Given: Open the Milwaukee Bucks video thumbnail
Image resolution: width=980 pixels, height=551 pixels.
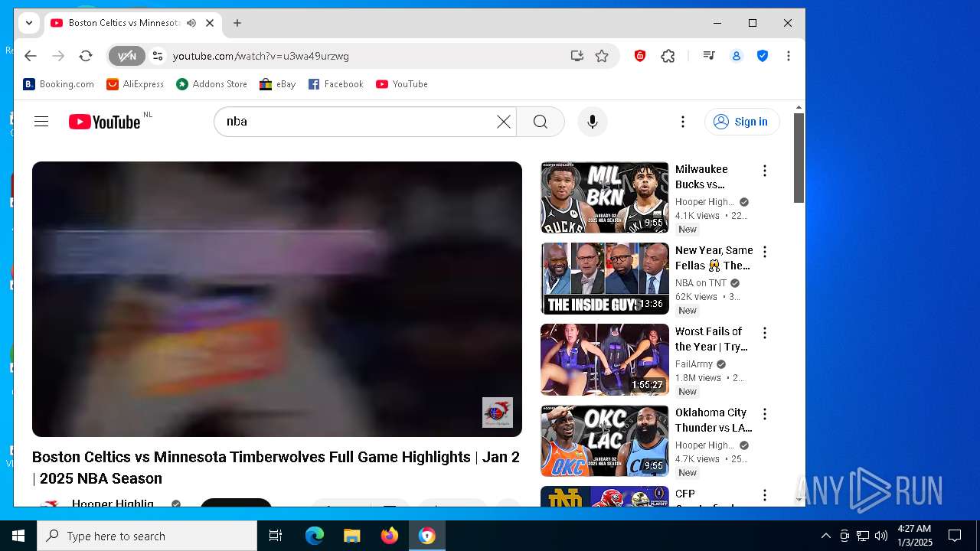Looking at the screenshot, I should pos(605,197).
